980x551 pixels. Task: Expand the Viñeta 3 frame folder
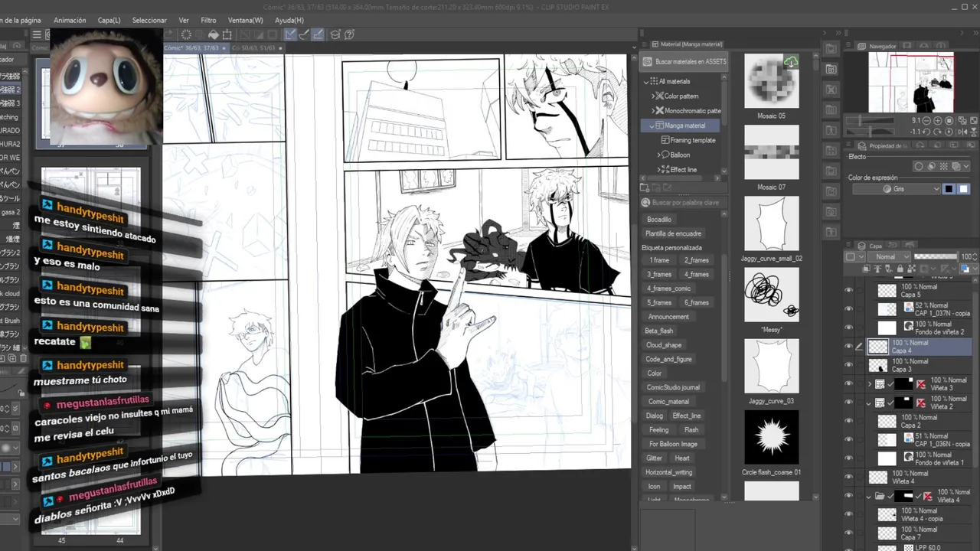click(869, 384)
